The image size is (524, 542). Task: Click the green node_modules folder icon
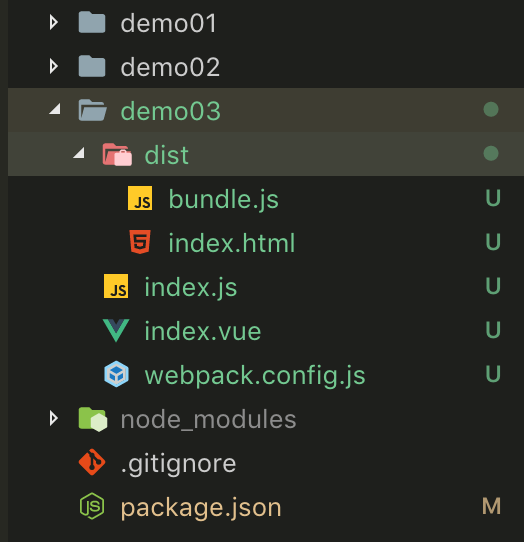click(x=93, y=419)
